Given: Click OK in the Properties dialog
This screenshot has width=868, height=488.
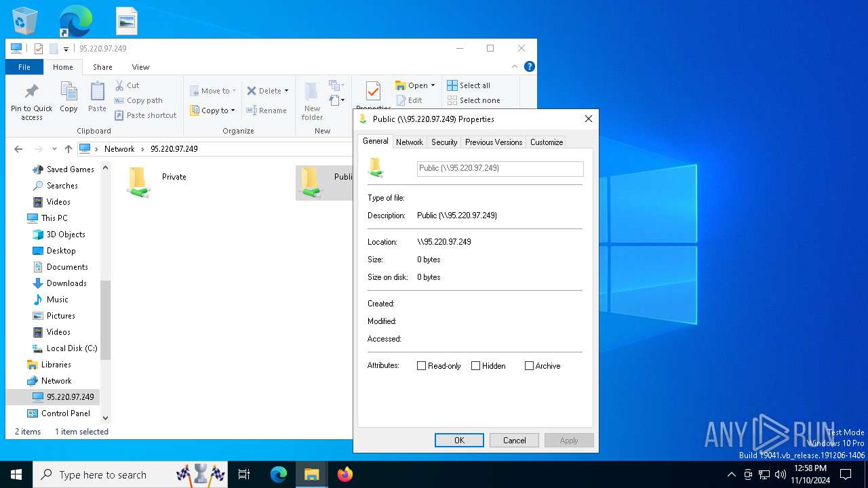Looking at the screenshot, I should (459, 441).
